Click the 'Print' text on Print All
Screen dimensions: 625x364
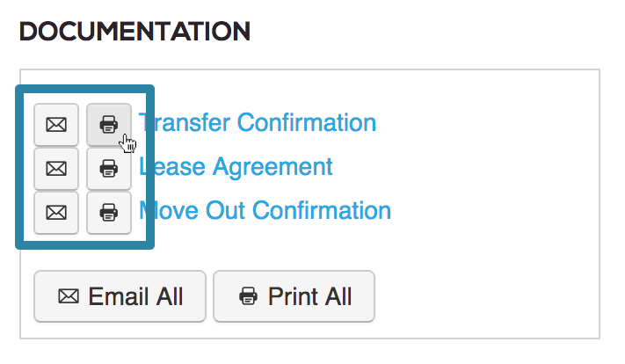pyautogui.click(x=293, y=296)
